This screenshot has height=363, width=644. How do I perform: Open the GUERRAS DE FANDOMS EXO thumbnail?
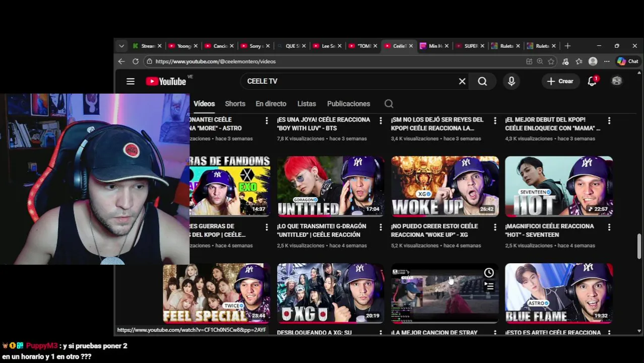coord(230,187)
